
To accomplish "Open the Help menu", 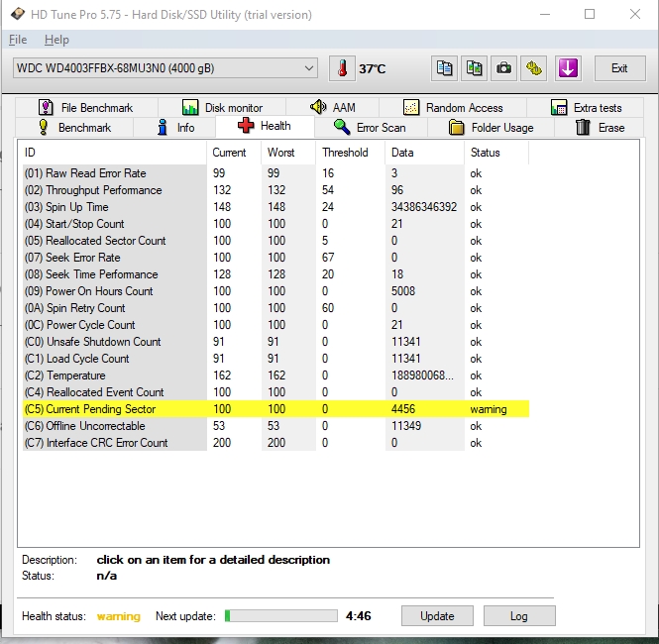I will pyautogui.click(x=56, y=40).
